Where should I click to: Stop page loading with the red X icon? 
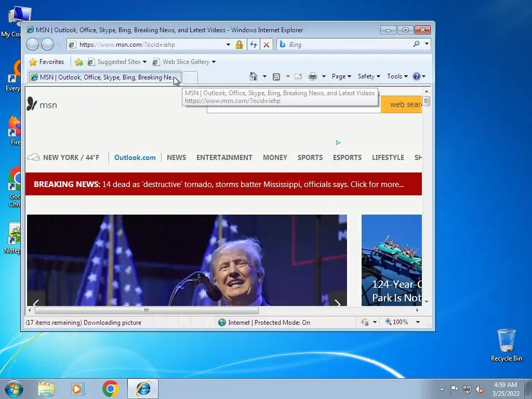pyautogui.click(x=267, y=45)
